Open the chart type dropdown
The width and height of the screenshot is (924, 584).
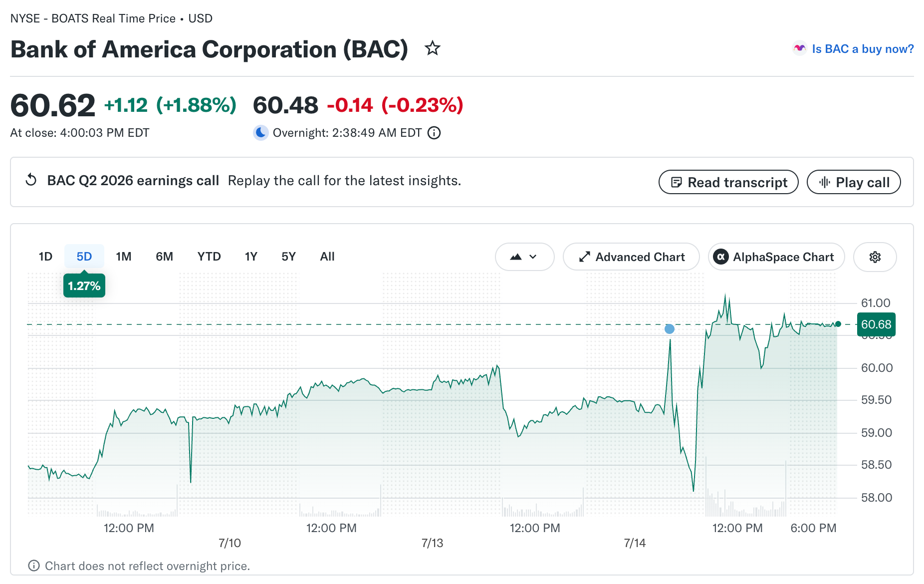click(x=524, y=257)
